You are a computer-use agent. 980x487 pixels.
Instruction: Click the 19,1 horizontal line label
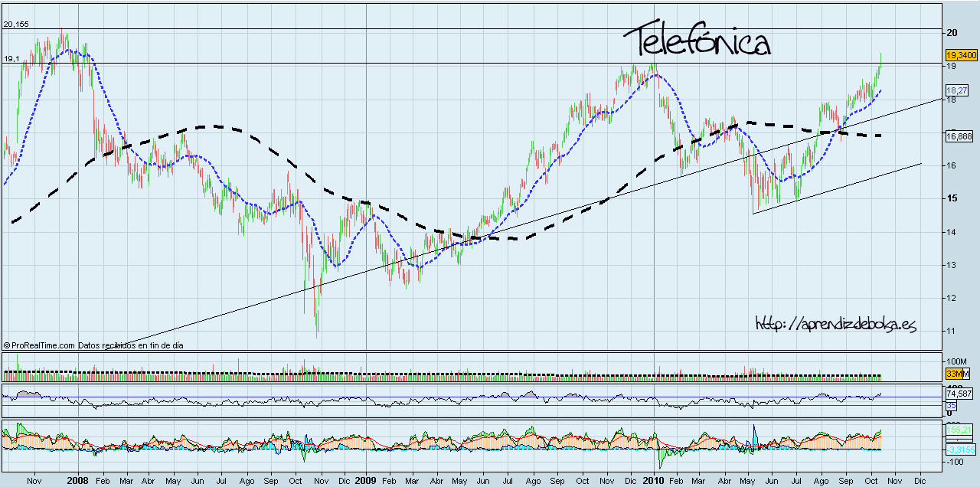coord(11,58)
